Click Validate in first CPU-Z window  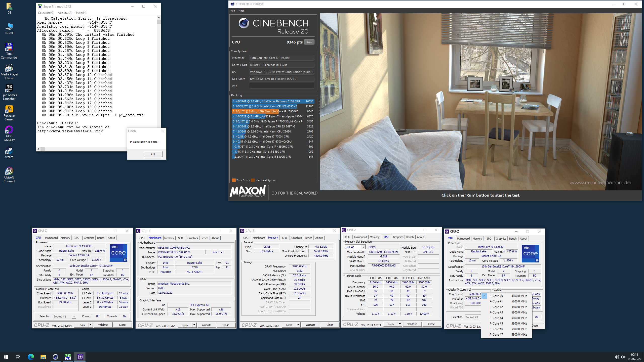click(x=103, y=325)
